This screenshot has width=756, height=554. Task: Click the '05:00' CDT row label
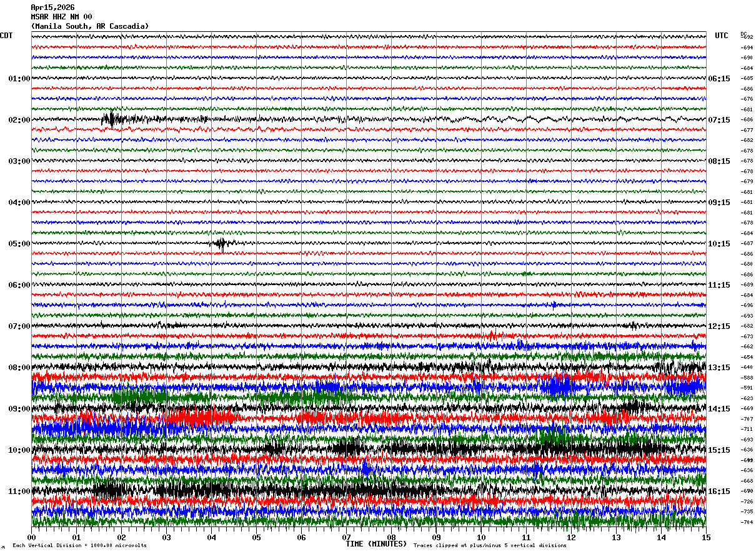(x=19, y=244)
